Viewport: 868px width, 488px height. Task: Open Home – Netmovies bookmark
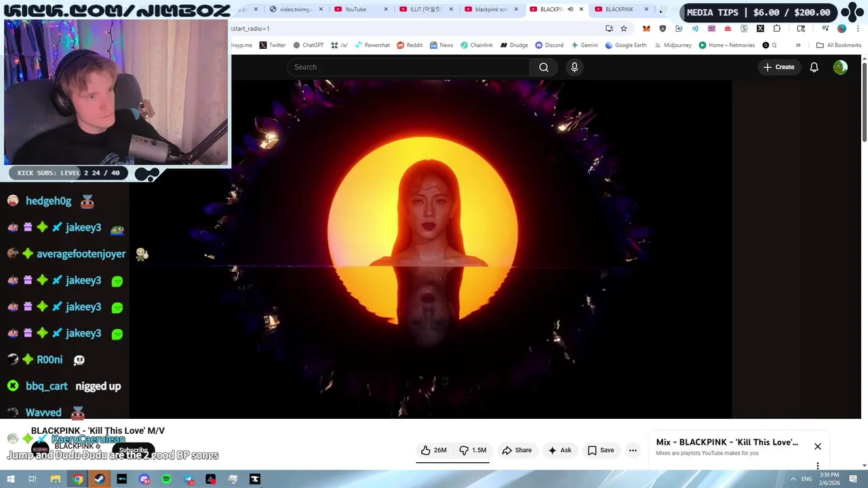pos(727,45)
